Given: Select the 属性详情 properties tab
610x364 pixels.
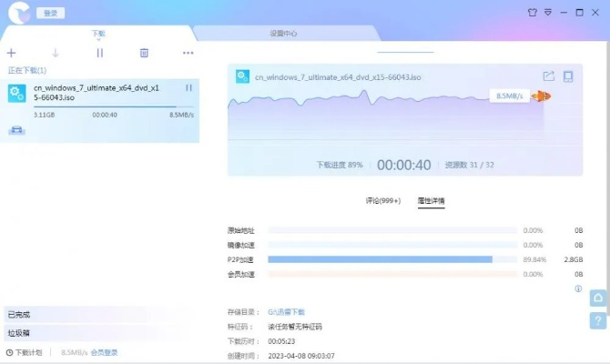Looking at the screenshot, I should pyautogui.click(x=431, y=200).
